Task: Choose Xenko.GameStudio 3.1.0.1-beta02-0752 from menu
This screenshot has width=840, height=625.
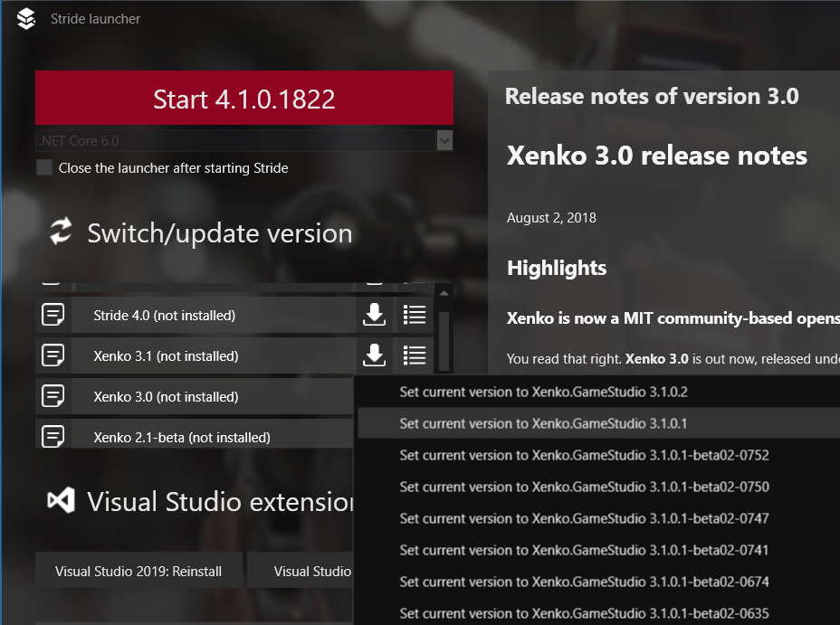Action: [x=598, y=455]
